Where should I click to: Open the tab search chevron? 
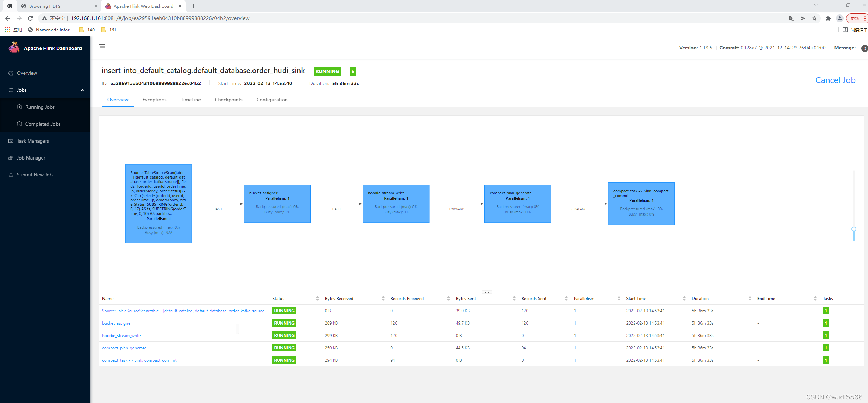coord(816,5)
